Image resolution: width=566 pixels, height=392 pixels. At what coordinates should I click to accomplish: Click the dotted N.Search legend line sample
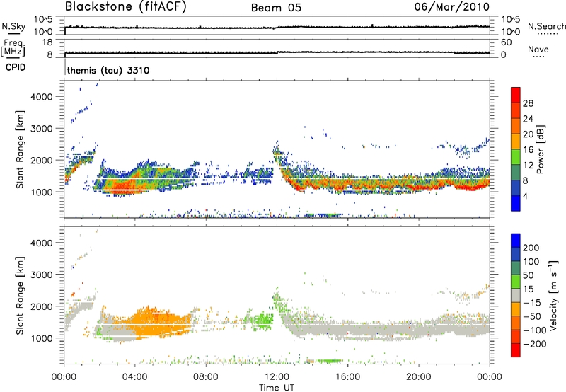pos(547,33)
